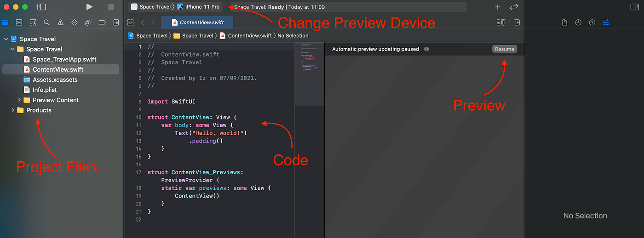Viewport: 644px width, 238px height.
Task: Select Space_TravelApp.swift in navigator
Action: (60, 59)
